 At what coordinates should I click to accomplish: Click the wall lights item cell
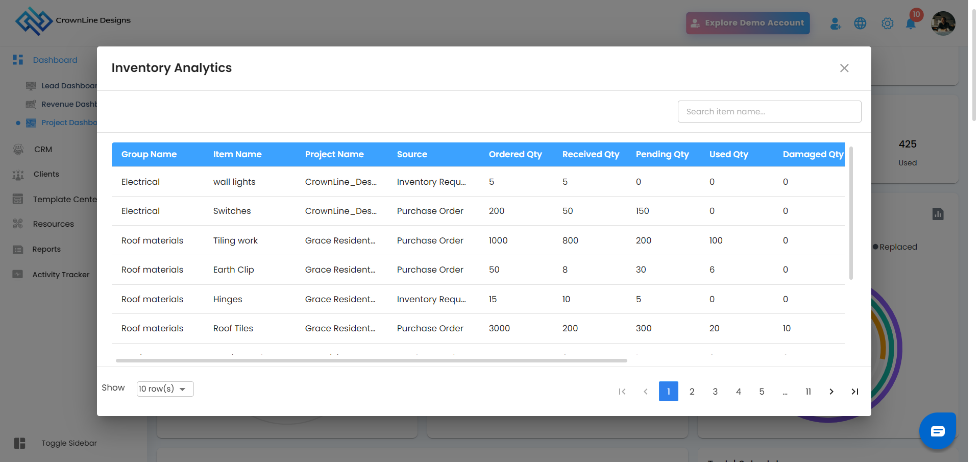click(x=234, y=182)
